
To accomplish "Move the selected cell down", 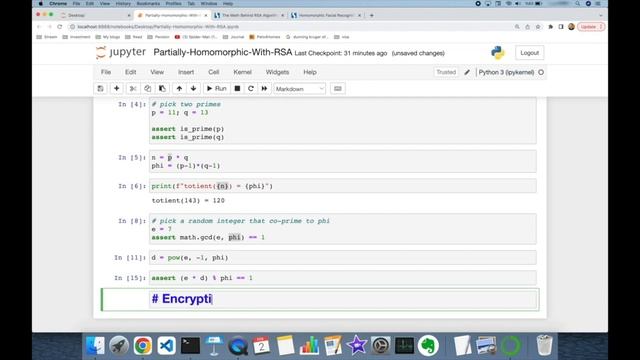I will (193, 89).
